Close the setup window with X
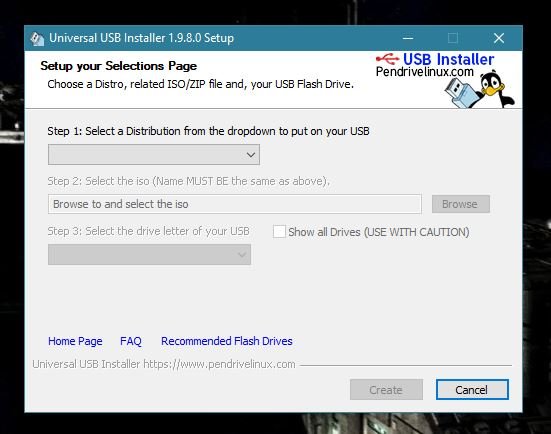Image resolution: width=551 pixels, height=434 pixels. [x=499, y=38]
